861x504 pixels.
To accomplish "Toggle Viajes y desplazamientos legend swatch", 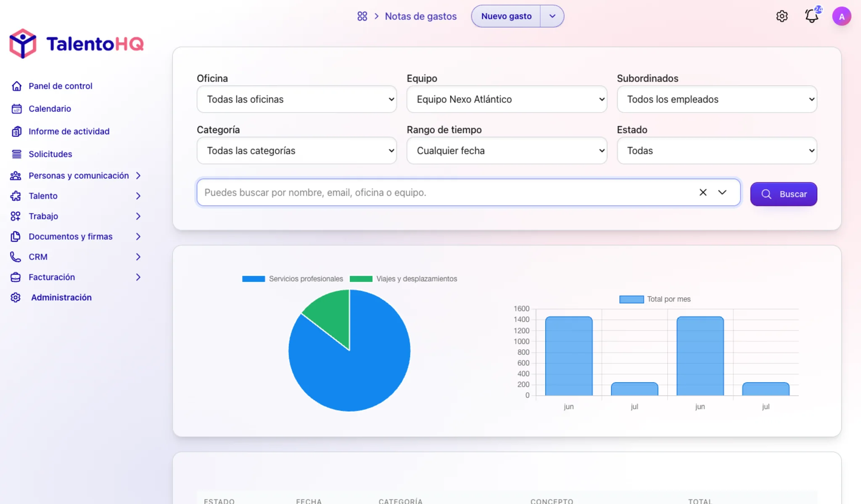I will click(361, 279).
